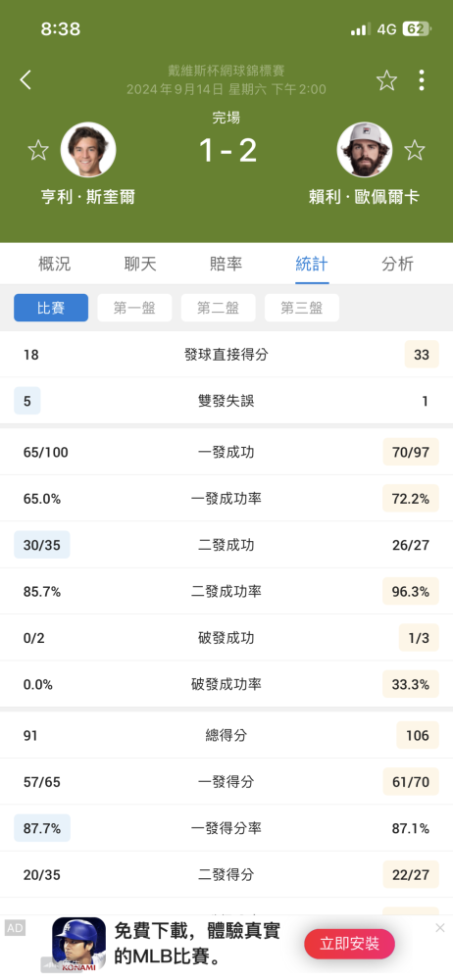The width and height of the screenshot is (453, 980).
Task: Tap the 立即安裝 ad button
Action: 350,944
